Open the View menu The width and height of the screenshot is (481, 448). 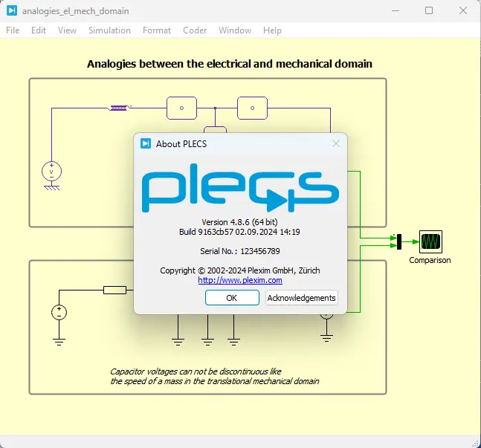click(x=67, y=30)
